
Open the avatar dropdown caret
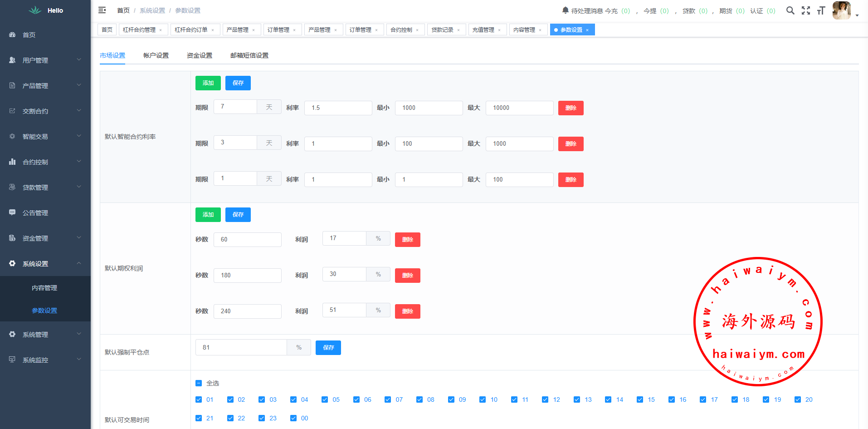coord(857,15)
